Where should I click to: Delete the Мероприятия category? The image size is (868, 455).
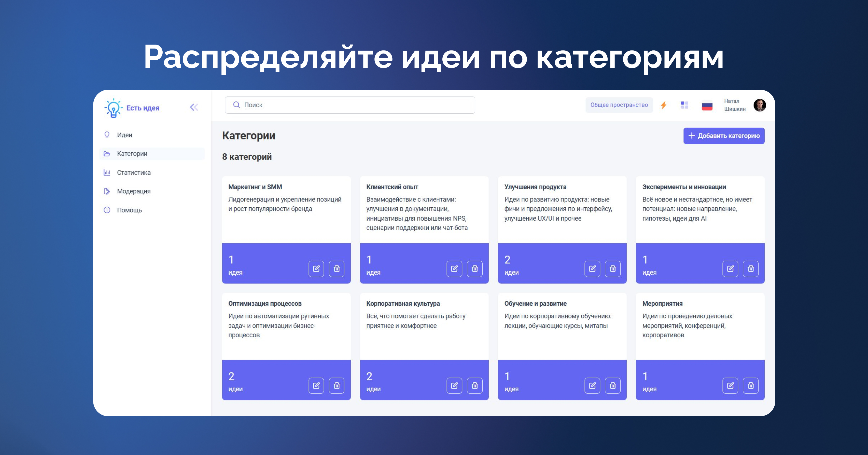tap(750, 385)
